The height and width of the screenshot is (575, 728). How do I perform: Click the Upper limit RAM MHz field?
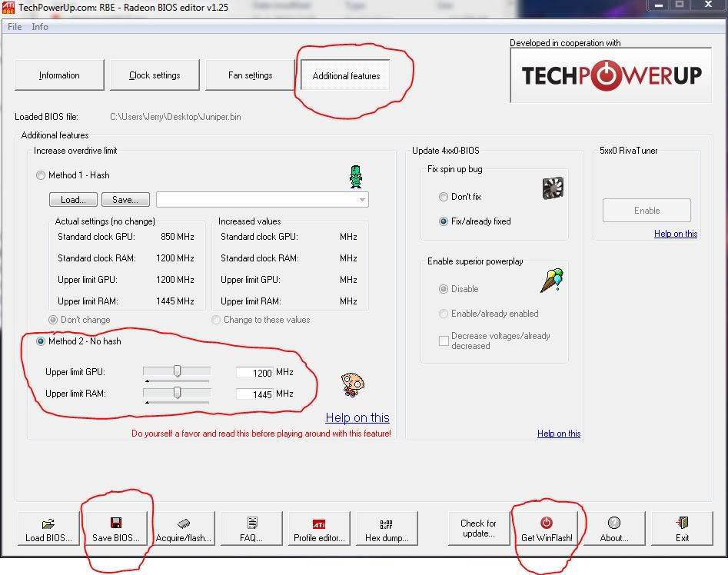254,394
